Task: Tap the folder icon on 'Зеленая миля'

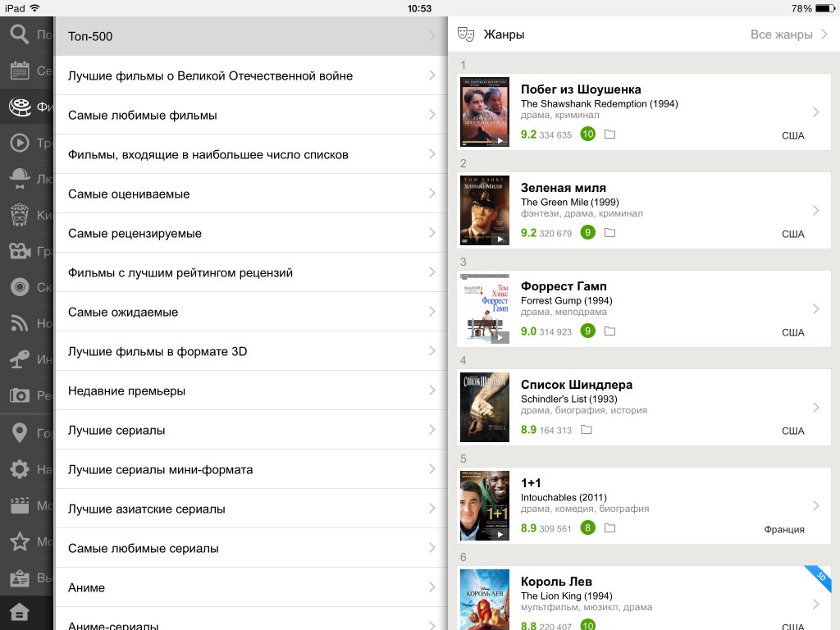Action: [x=609, y=233]
